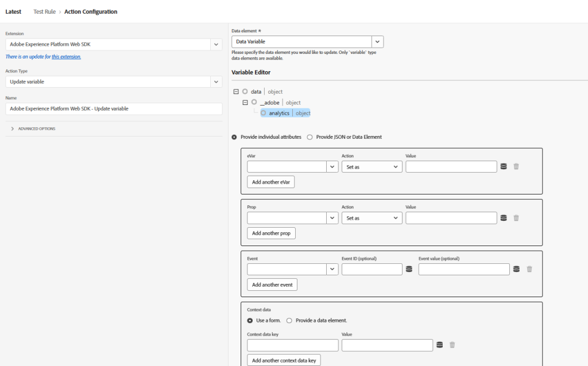Screen dimensions: 588x366
Task: Open the eVar Action 'Set as' dropdown
Action: tap(372, 167)
